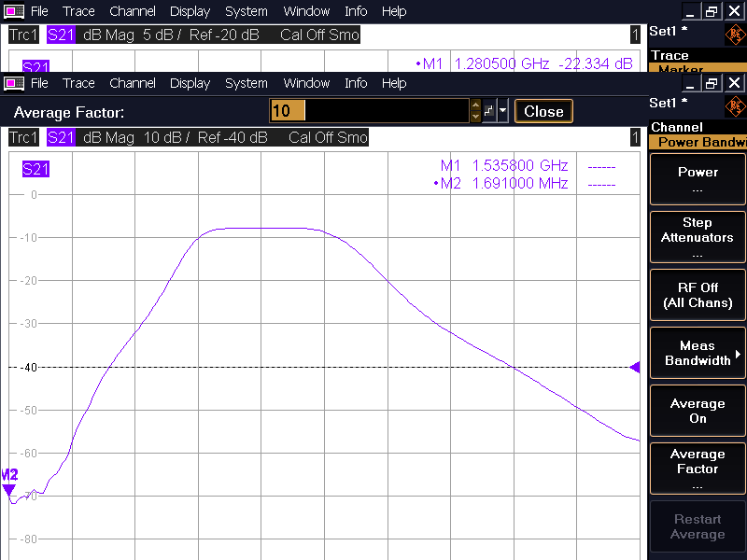Restore the front window using its restore icon

coord(712,83)
